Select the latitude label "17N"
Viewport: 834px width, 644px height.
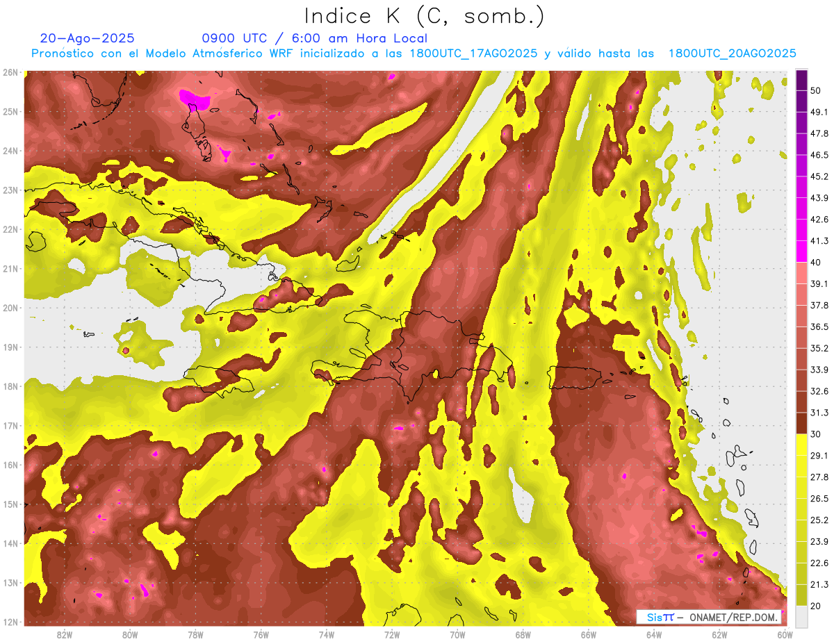pos(10,426)
